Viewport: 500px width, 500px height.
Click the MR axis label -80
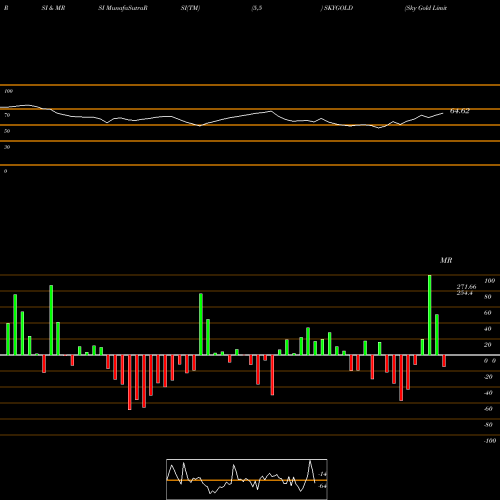[488, 425]
